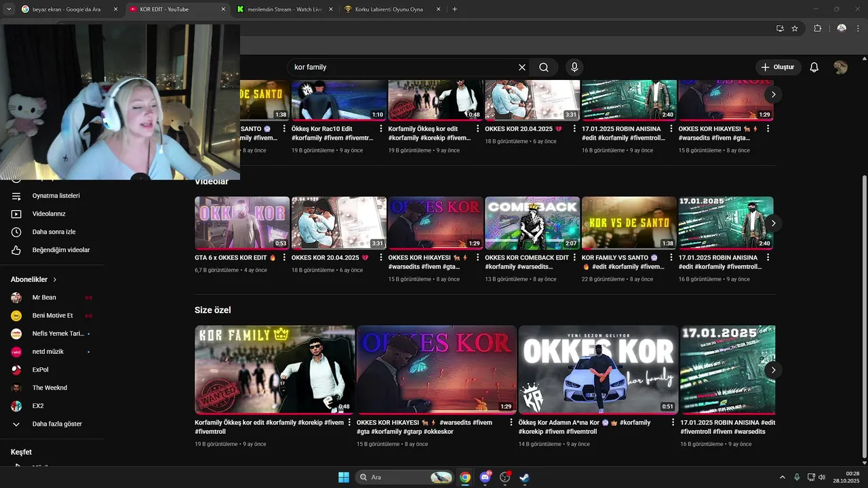The height and width of the screenshot is (488, 868).
Task: Open Beni Motive Et channel
Action: 52,315
